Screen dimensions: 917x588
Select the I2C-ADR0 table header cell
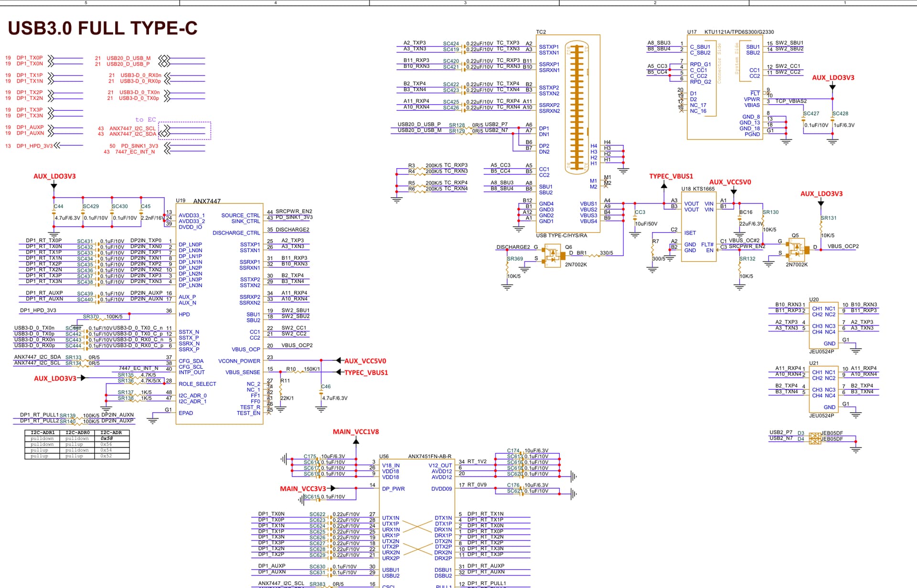(x=77, y=433)
